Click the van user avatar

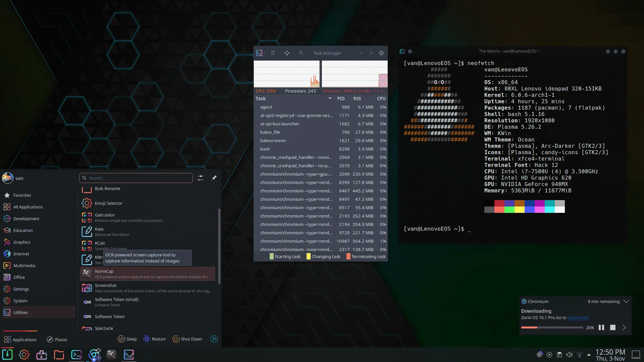pos(8,178)
